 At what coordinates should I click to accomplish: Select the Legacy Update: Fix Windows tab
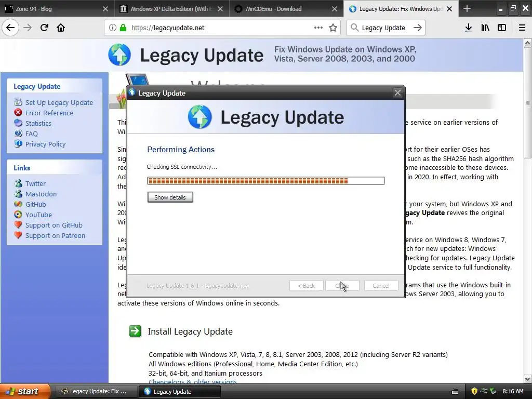401,9
